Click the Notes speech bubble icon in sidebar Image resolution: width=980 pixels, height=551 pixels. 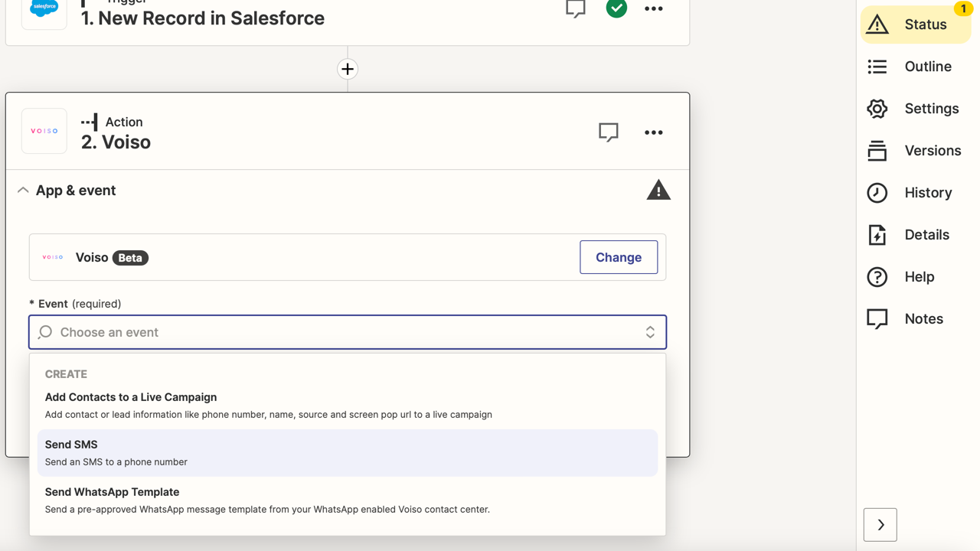(877, 318)
